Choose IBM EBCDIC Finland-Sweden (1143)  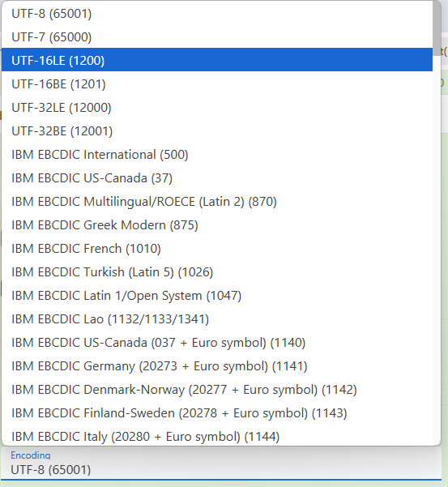(217, 413)
